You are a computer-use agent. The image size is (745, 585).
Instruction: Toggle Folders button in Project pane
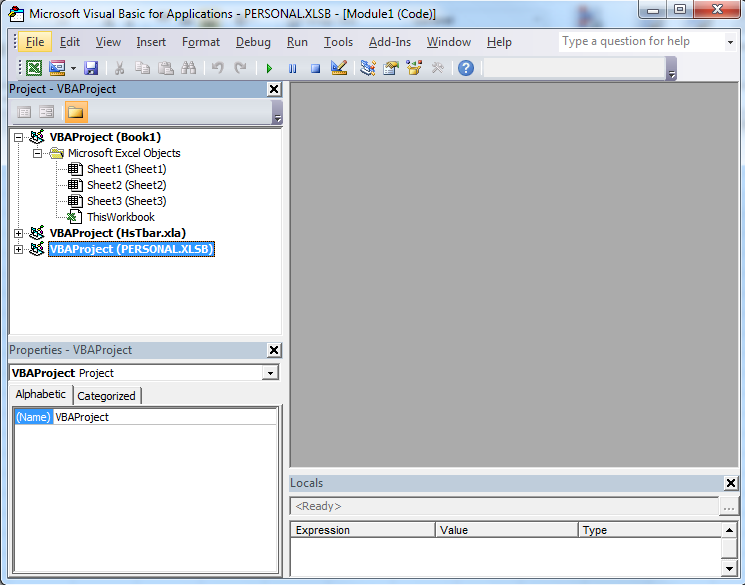[x=76, y=112]
